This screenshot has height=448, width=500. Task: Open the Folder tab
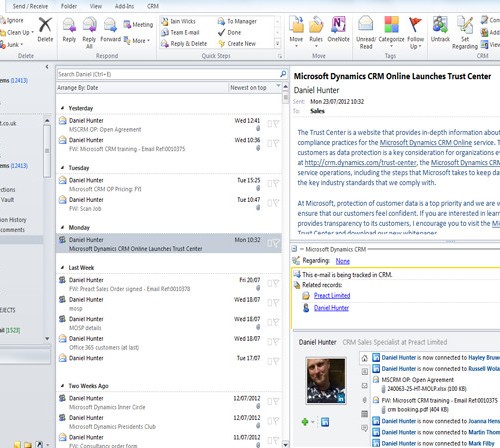(69, 6)
